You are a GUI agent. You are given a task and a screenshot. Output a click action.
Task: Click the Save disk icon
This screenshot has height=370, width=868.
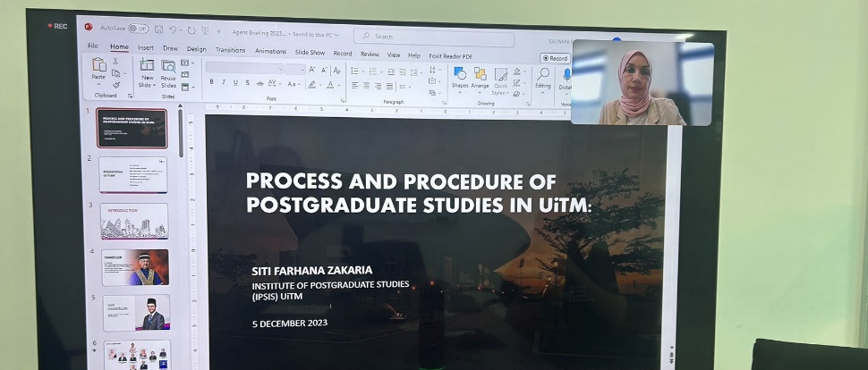click(159, 29)
